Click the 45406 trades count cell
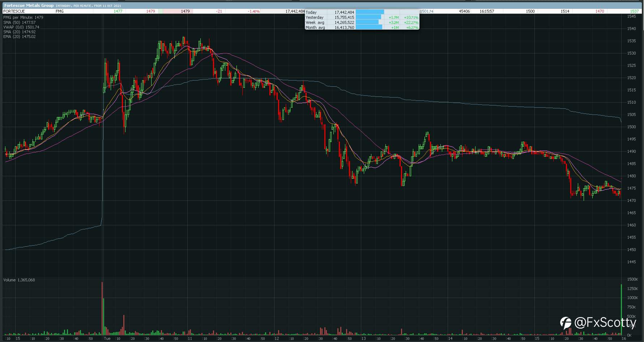The height and width of the screenshot is (342, 644). tap(464, 11)
